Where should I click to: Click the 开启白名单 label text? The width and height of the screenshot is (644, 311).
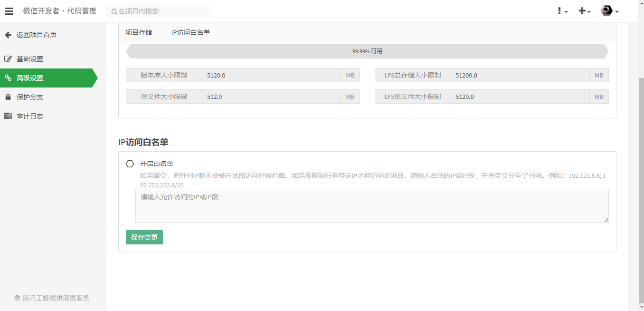157,164
